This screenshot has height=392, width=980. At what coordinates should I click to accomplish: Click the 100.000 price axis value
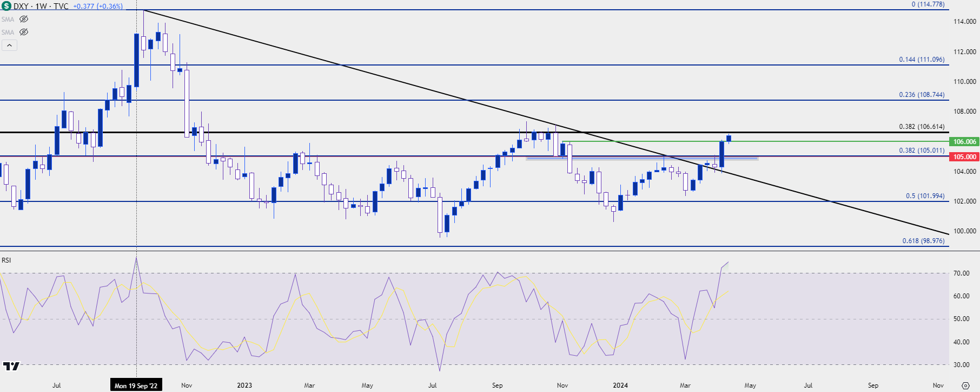tap(965, 231)
